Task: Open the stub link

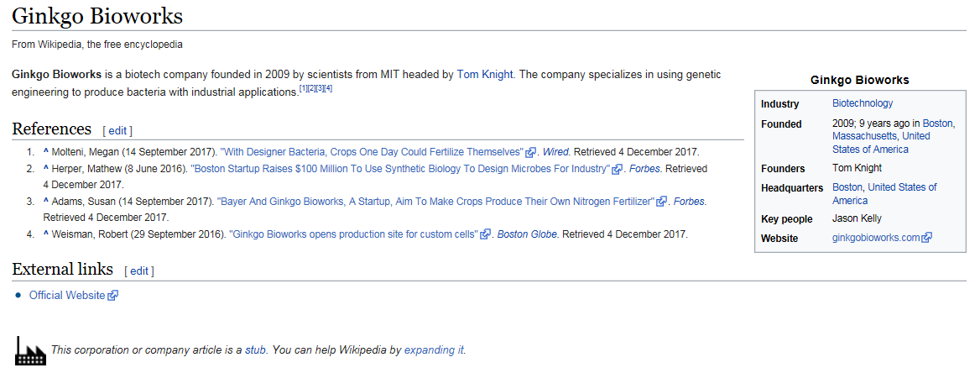Action: click(x=255, y=349)
